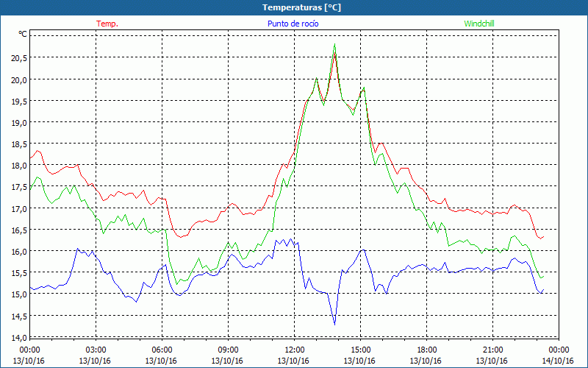588x368 pixels.
Task: Click the 16,0 y-axis value
Action: (18, 251)
